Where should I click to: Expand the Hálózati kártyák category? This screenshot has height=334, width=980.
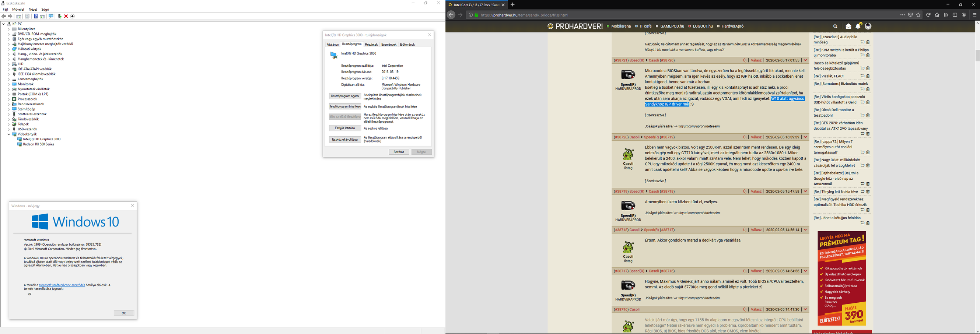(9, 49)
